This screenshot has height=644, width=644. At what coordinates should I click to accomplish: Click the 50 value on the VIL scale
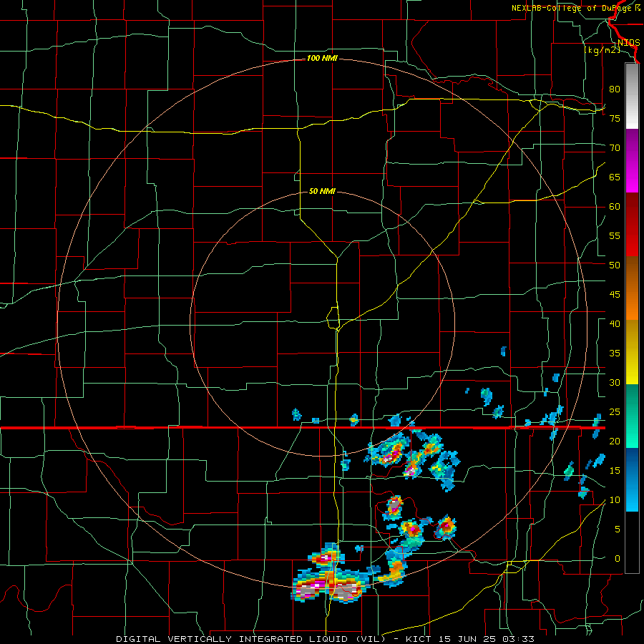615,265
